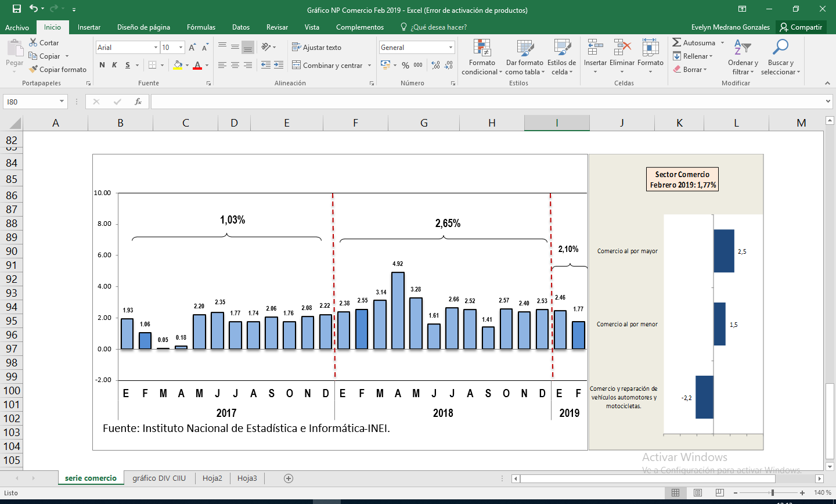This screenshot has height=504, width=836.
Task: Increase decimal places
Action: point(436,65)
